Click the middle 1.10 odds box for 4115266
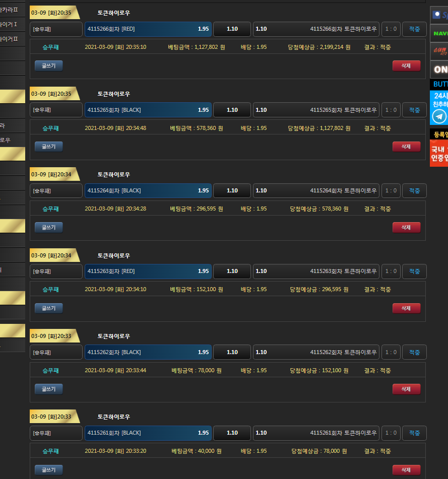The image size is (448, 479). tap(232, 29)
